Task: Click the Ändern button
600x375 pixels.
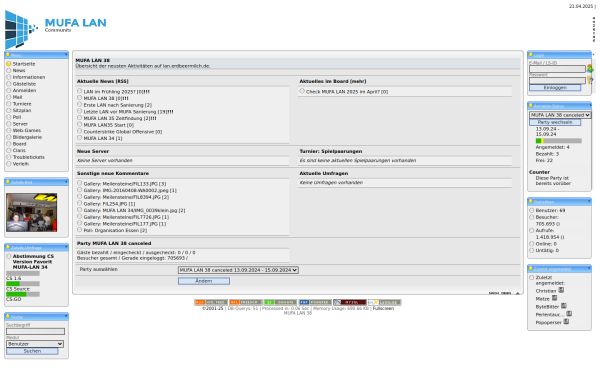Action: point(204,281)
